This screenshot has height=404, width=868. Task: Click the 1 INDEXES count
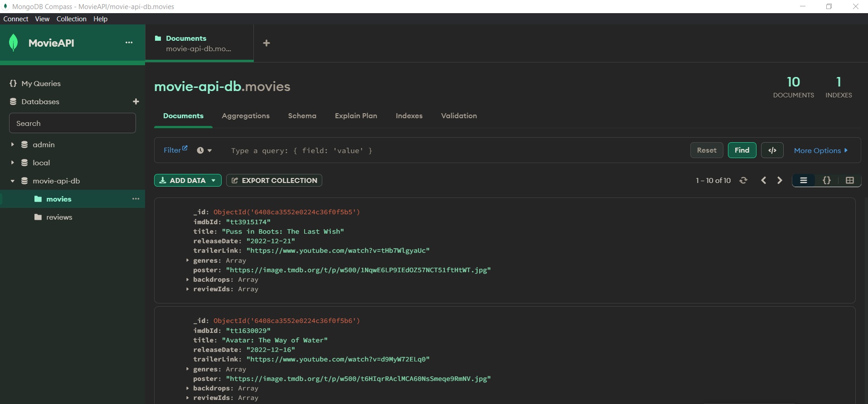coord(839,87)
